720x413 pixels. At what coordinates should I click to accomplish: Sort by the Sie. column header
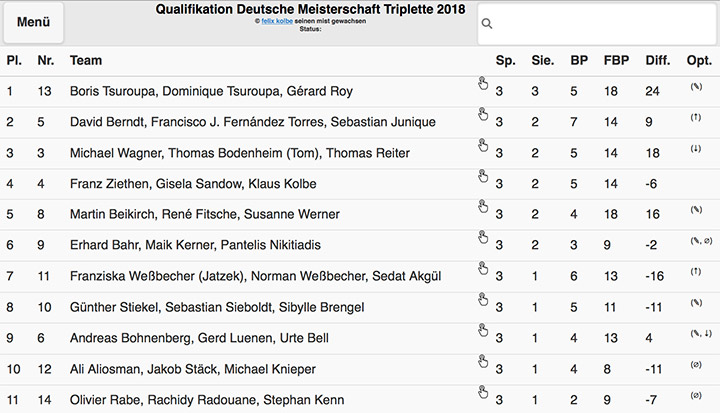[542, 61]
